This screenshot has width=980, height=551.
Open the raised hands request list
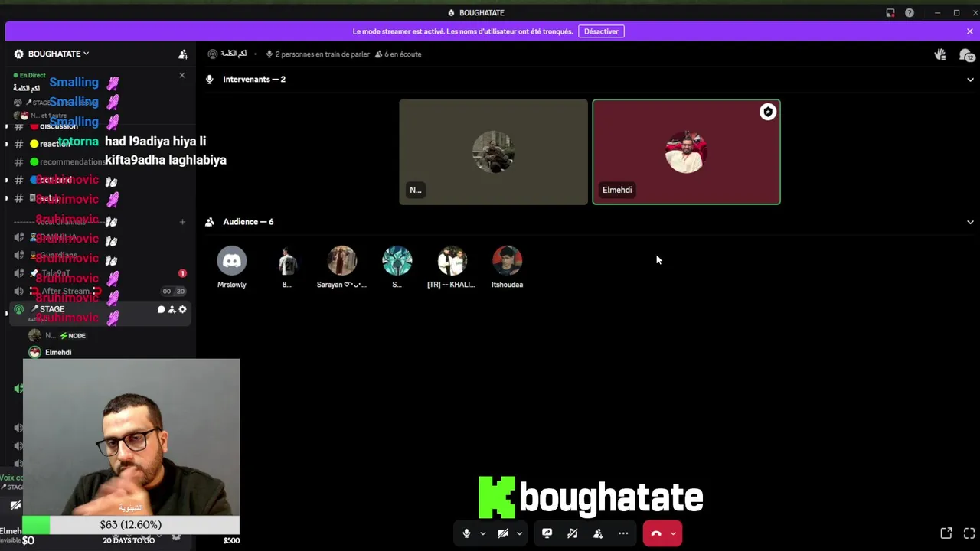click(x=940, y=54)
